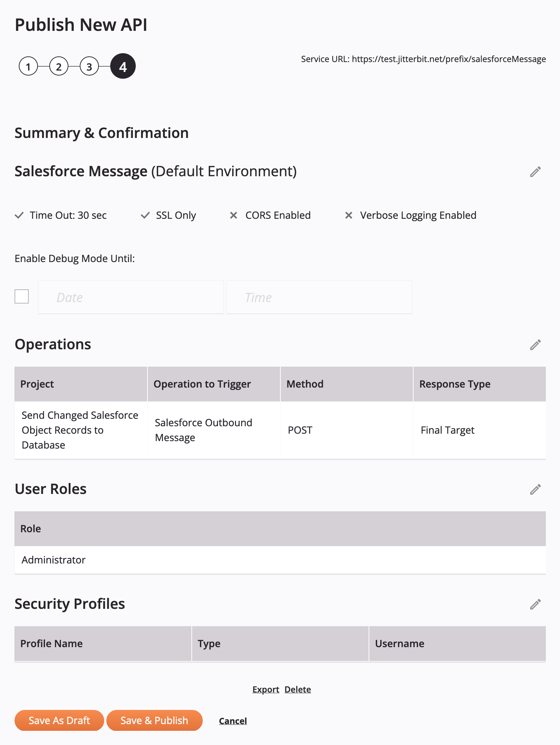Viewport: 560px width, 745px height.
Task: Jump back to step 2
Action: coord(59,66)
